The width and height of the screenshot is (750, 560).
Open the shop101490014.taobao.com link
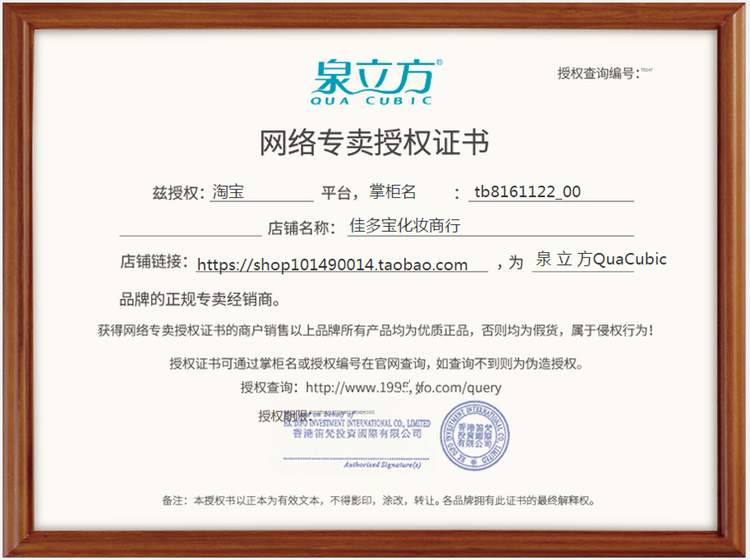pyautogui.click(x=332, y=264)
